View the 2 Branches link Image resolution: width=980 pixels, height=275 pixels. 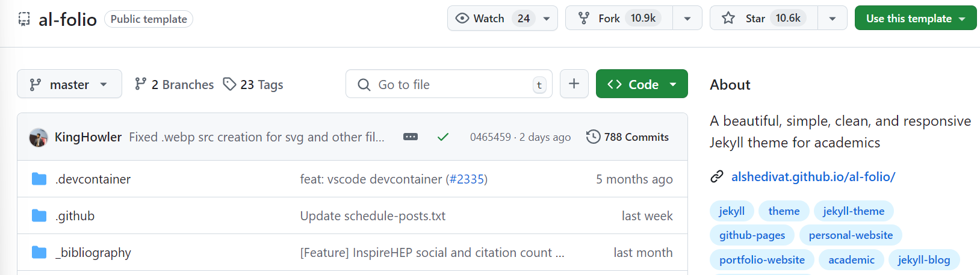pyautogui.click(x=174, y=84)
